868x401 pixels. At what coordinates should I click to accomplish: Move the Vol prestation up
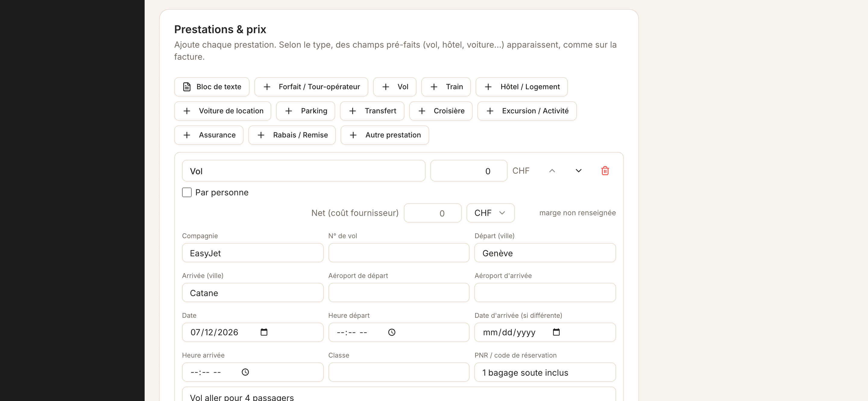552,171
